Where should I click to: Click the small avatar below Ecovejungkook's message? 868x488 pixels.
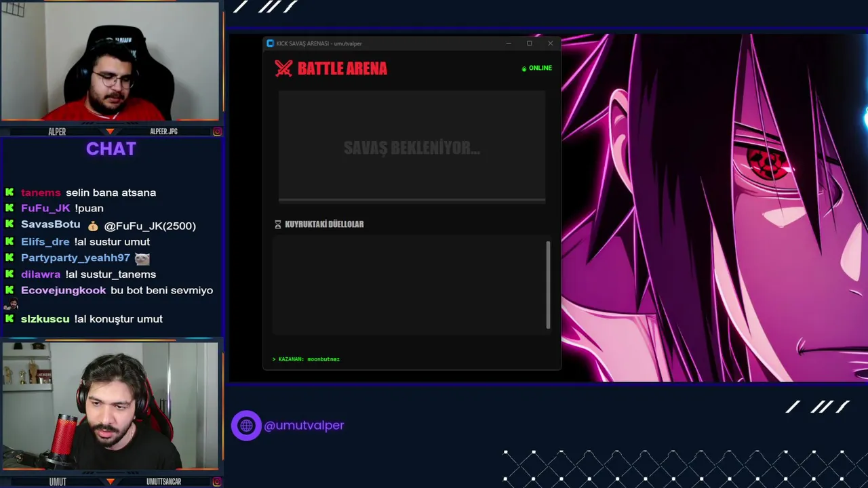[x=11, y=304]
